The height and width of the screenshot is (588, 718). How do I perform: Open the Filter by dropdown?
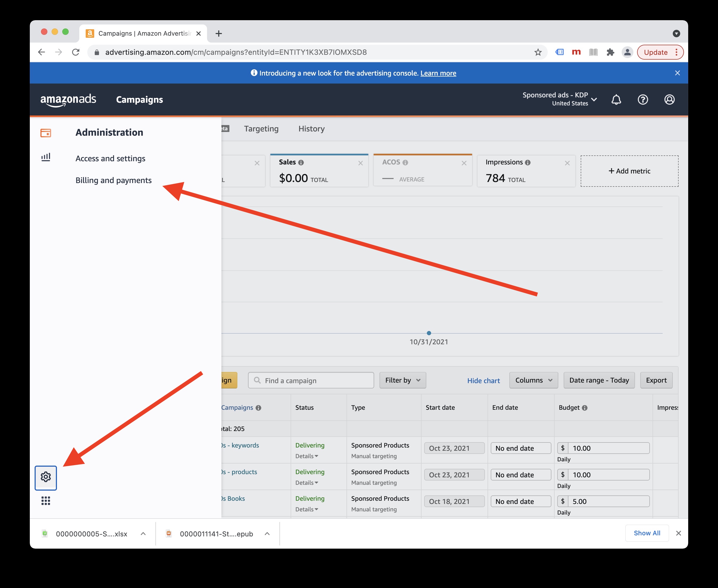[x=403, y=380]
